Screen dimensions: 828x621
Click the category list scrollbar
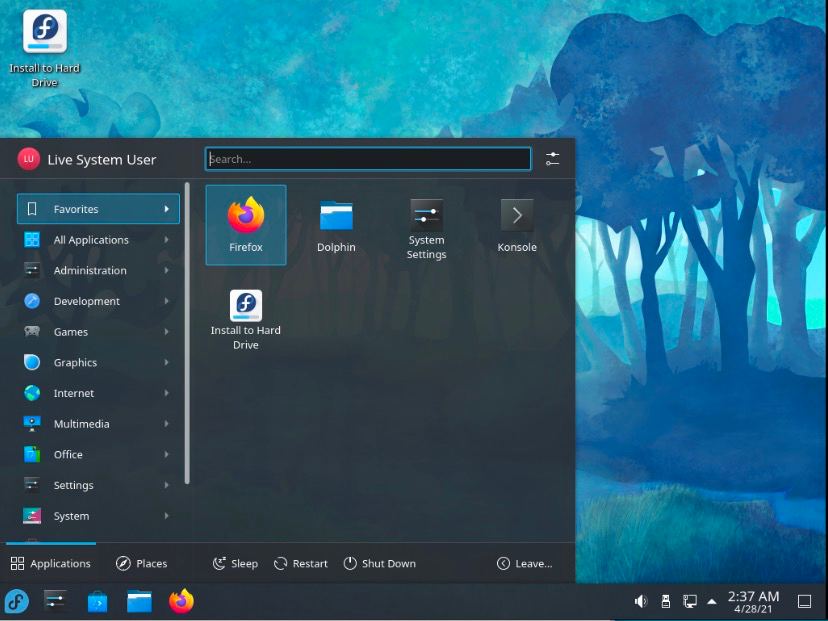(187, 333)
